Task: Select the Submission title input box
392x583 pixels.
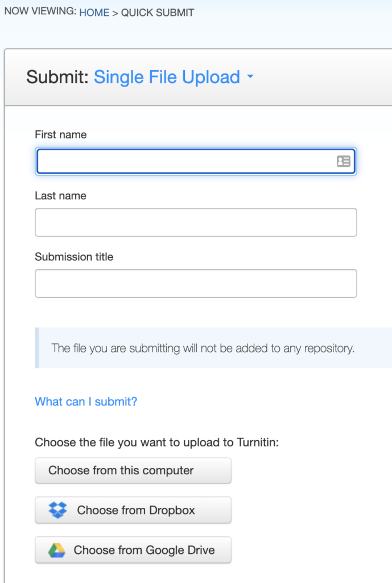Action: (196, 283)
